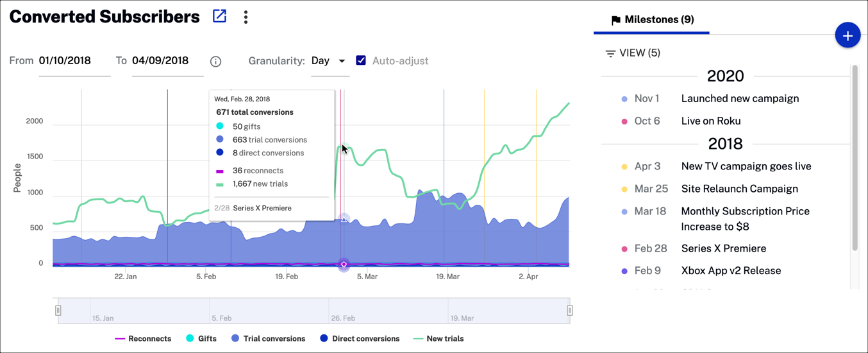
Task: Toggle Reconnects series in legend
Action: 143,339
